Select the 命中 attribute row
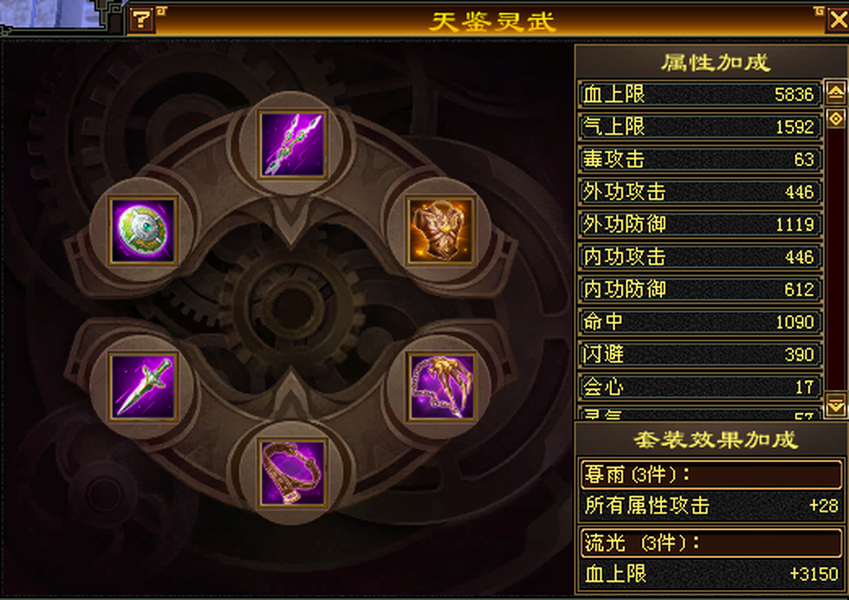Viewport: 849px width, 600px height. [700, 322]
